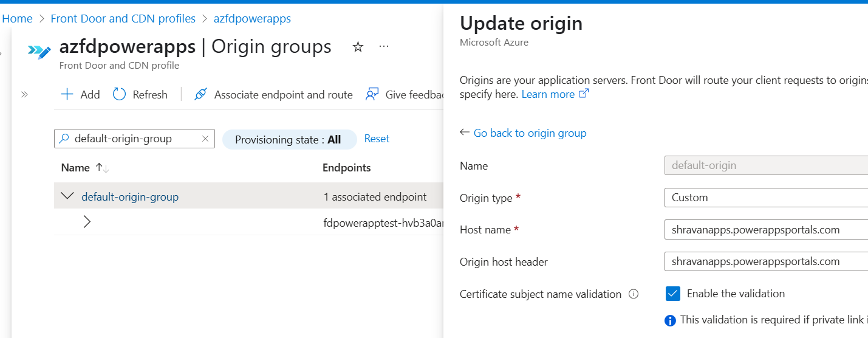Open the Provisioning state filter
This screenshot has height=338, width=868.
pyautogui.click(x=289, y=139)
